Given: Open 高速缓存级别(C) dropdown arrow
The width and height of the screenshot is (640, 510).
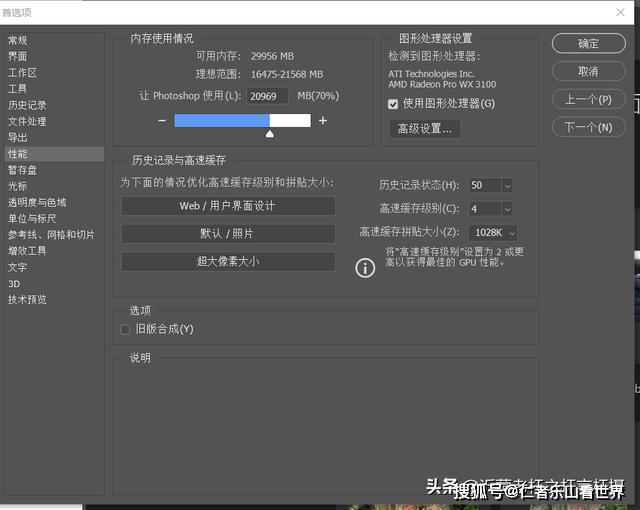Looking at the screenshot, I should [507, 209].
